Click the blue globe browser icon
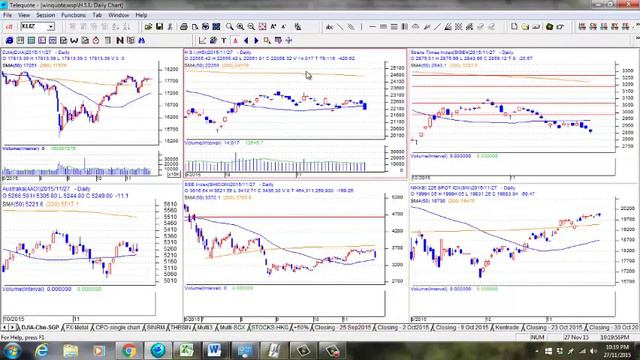 (x=9, y=40)
